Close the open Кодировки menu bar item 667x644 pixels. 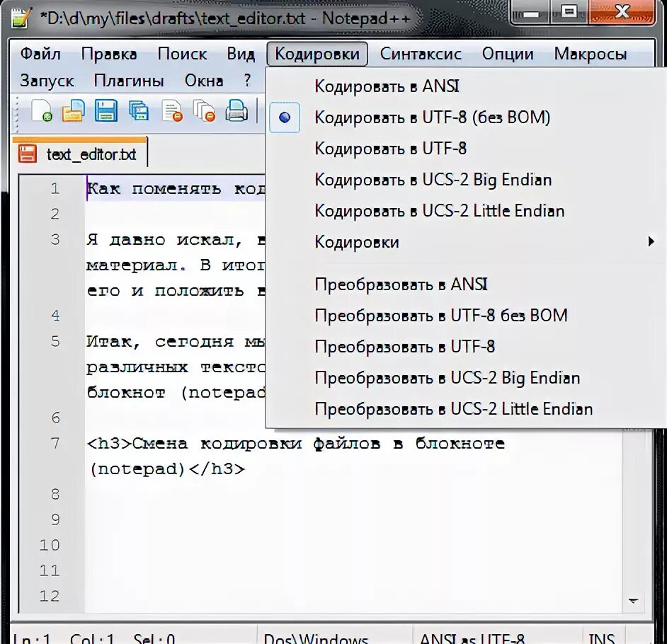pyautogui.click(x=317, y=54)
